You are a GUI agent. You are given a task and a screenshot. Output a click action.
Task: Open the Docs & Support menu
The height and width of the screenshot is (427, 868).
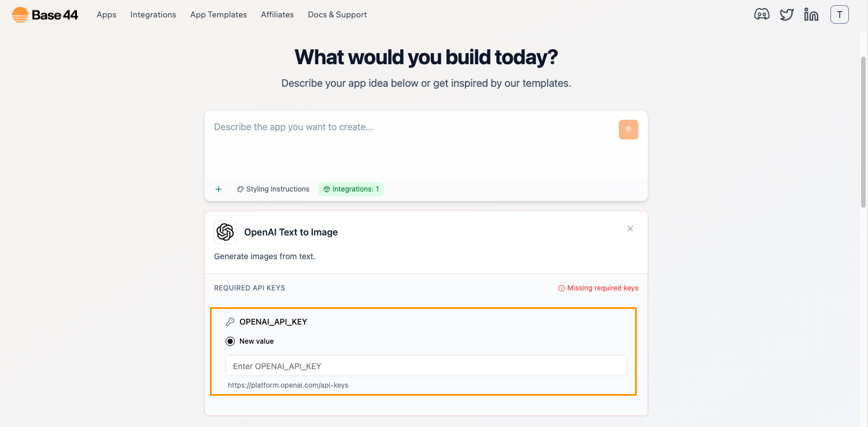click(x=337, y=14)
